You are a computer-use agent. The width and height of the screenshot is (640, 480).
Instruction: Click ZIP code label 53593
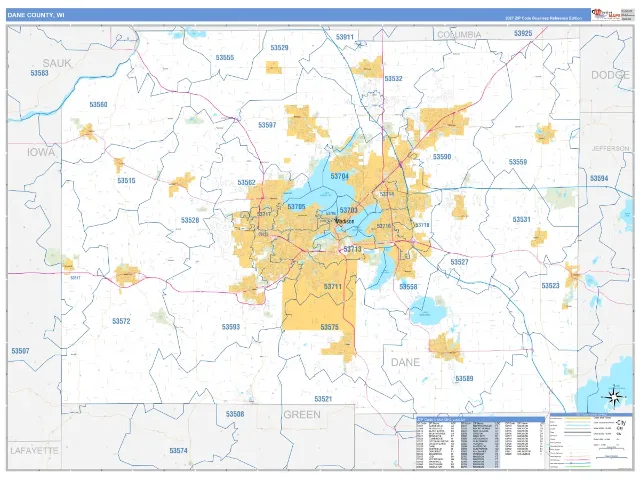click(231, 327)
